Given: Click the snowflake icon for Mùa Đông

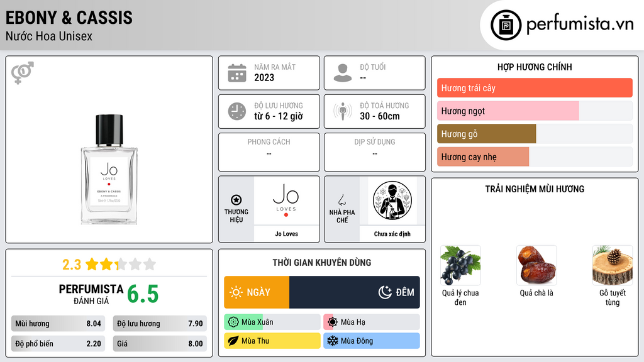Looking at the screenshot, I should click(x=333, y=341).
